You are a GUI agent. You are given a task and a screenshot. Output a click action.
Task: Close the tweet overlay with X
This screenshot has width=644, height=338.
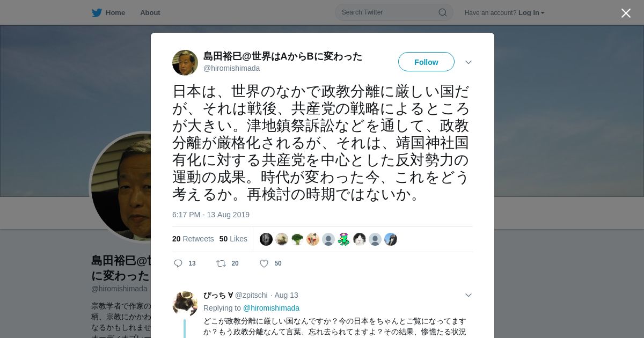tap(626, 13)
